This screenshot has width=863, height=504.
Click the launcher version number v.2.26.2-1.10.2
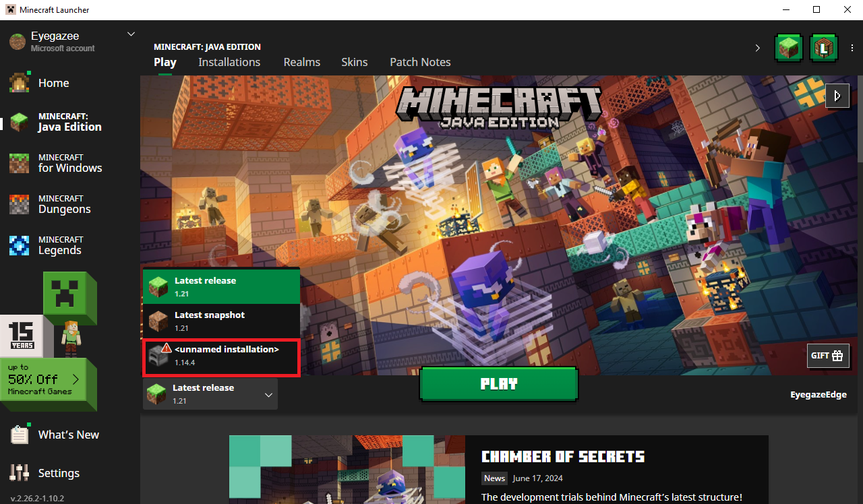tap(37, 499)
